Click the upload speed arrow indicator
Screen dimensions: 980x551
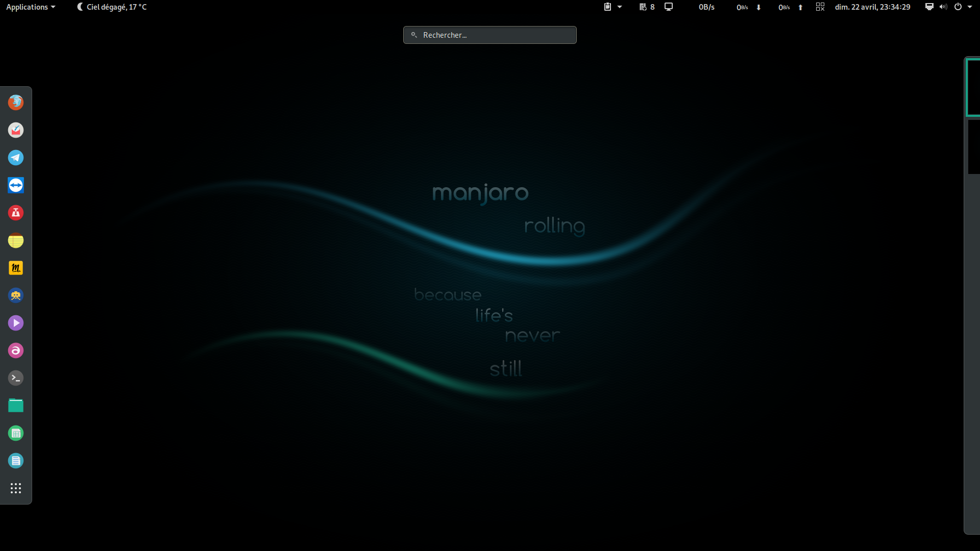800,7
